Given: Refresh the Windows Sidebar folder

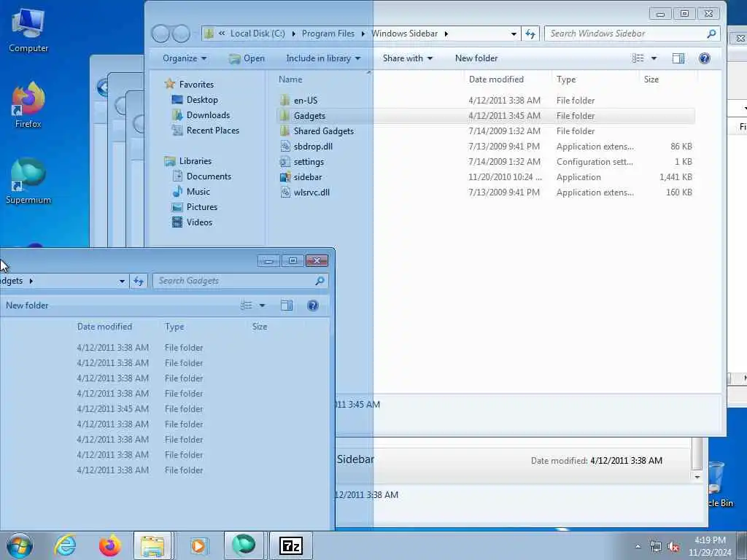Looking at the screenshot, I should pos(530,34).
